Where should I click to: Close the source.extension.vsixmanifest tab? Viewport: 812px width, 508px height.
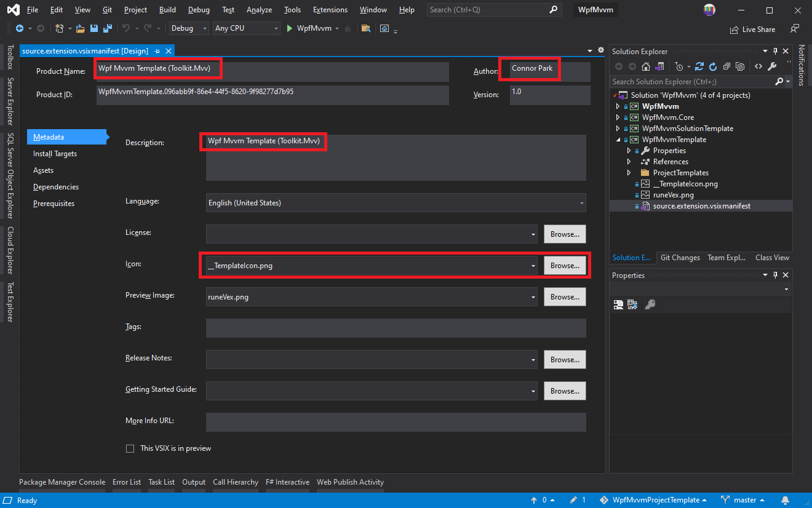pyautogui.click(x=168, y=51)
